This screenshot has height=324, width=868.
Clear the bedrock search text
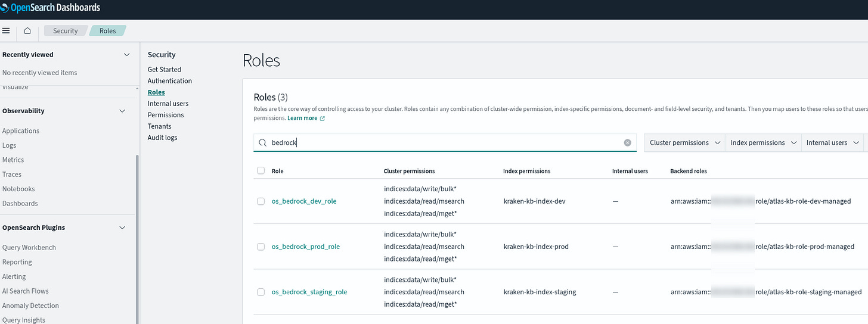627,143
